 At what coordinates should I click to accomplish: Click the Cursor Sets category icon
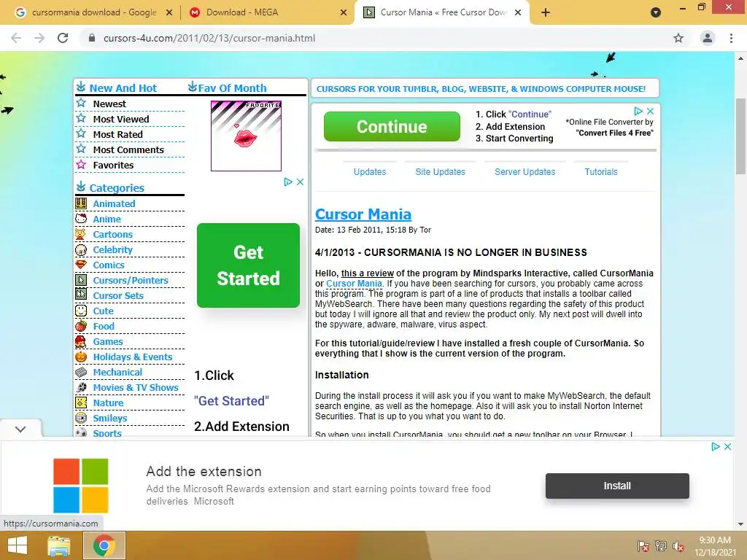point(81,295)
